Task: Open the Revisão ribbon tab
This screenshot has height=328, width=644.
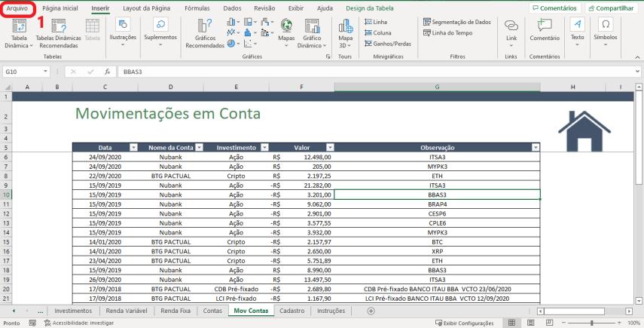Action: point(265,8)
